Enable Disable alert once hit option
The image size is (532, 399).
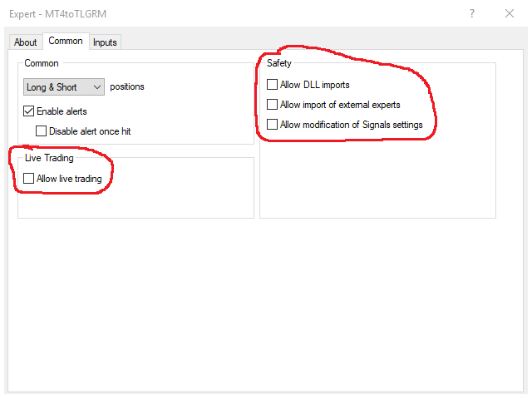(42, 131)
